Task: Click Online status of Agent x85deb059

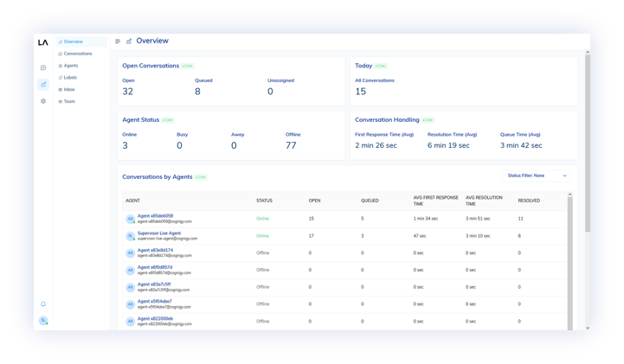Action: coord(262,219)
